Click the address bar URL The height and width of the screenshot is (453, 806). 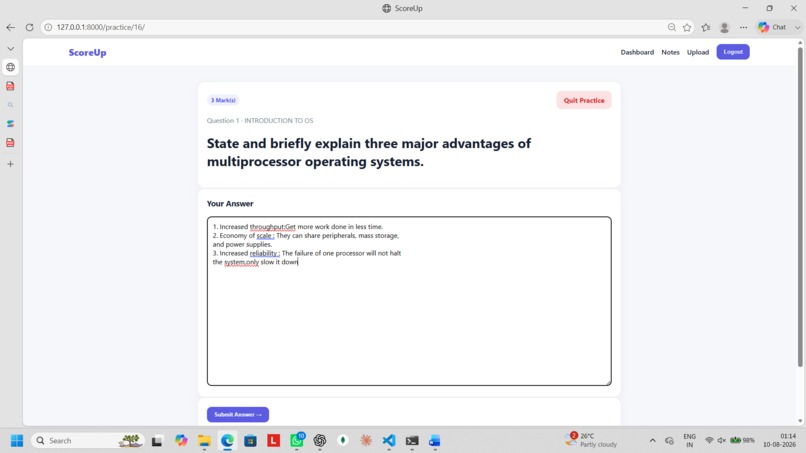pos(101,27)
